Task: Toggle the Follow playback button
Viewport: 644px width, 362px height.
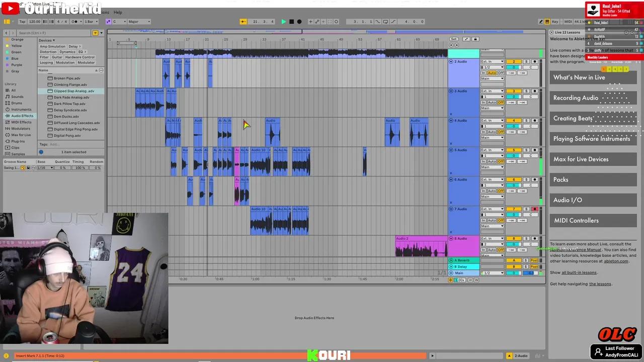Action: [x=244, y=22]
